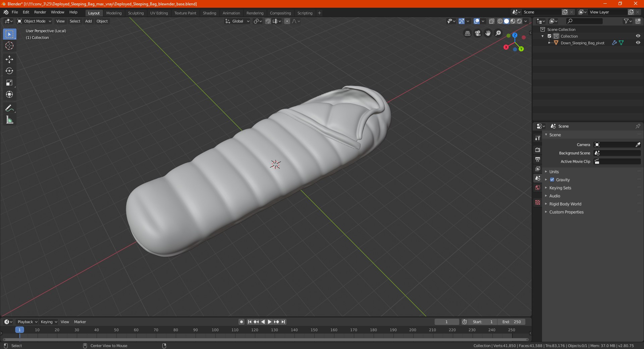
Task: Click the zoom view magnifier icon
Action: (498, 33)
